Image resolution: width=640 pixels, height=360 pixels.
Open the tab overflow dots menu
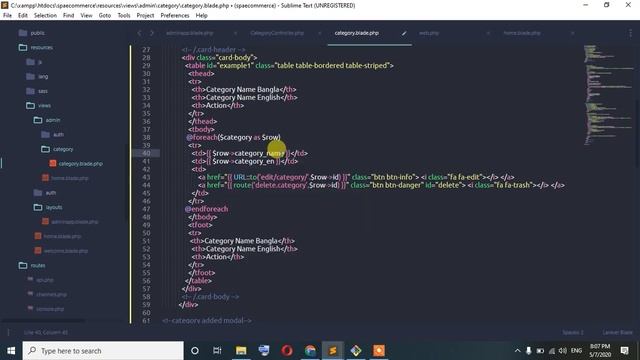[630, 33]
